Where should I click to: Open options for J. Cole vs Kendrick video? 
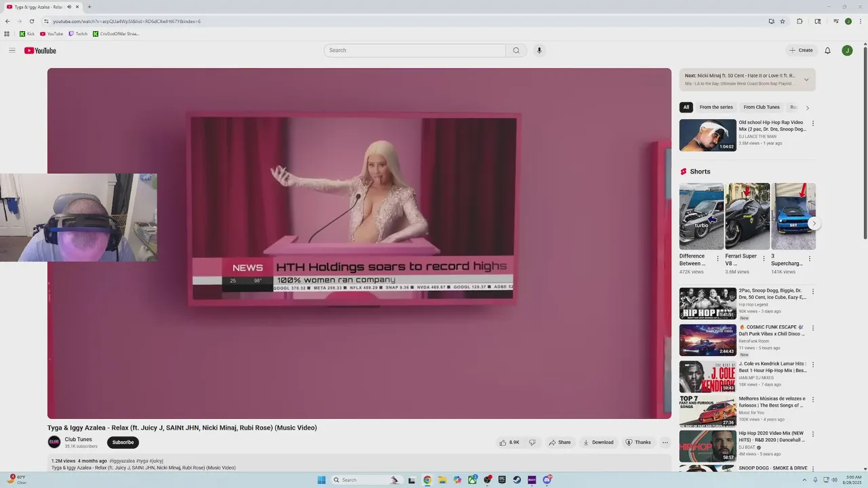813,365
